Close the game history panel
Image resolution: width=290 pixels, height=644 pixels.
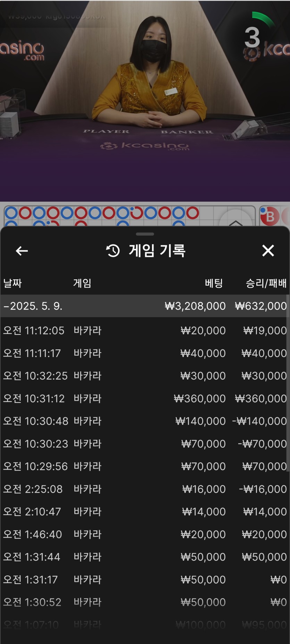(x=268, y=251)
